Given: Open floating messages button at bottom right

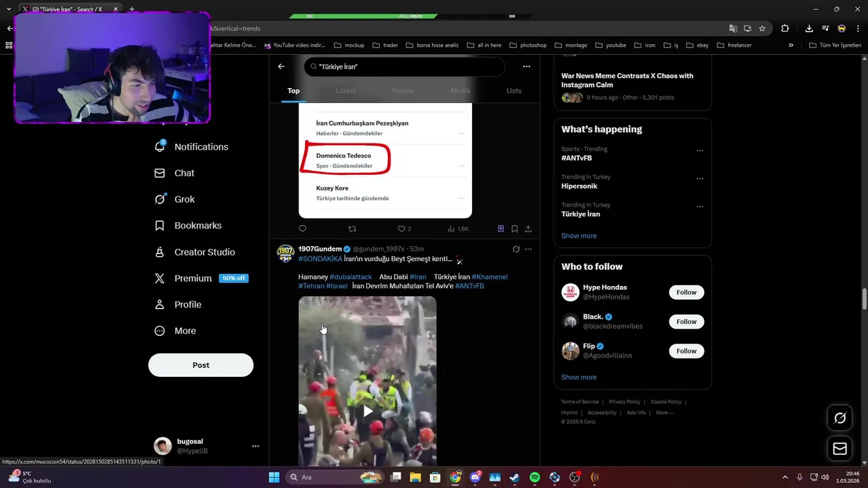Looking at the screenshot, I should click(x=840, y=449).
